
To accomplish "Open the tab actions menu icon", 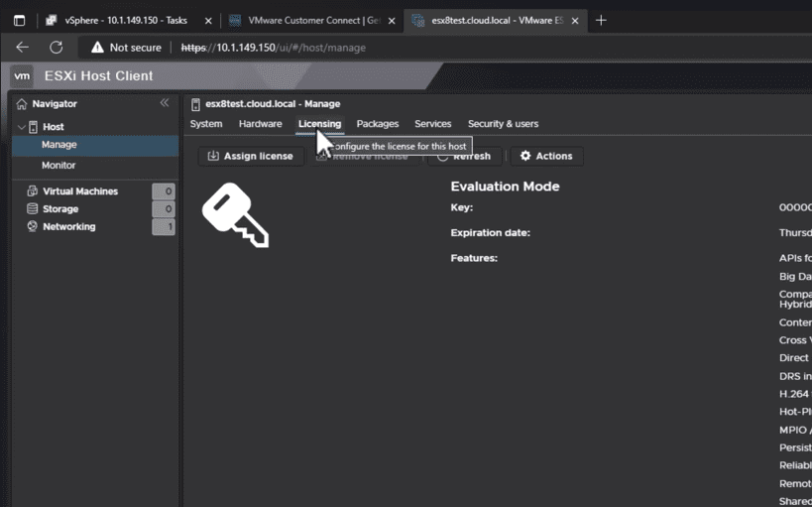I will click(x=19, y=21).
